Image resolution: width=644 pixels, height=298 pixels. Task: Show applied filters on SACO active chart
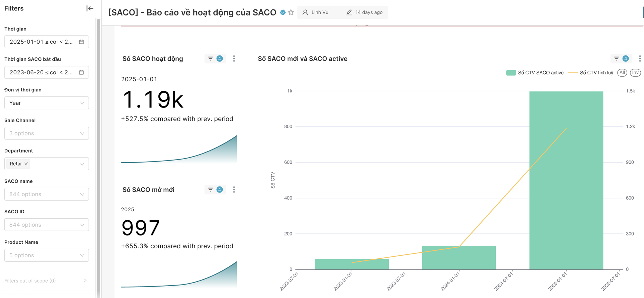(621, 59)
